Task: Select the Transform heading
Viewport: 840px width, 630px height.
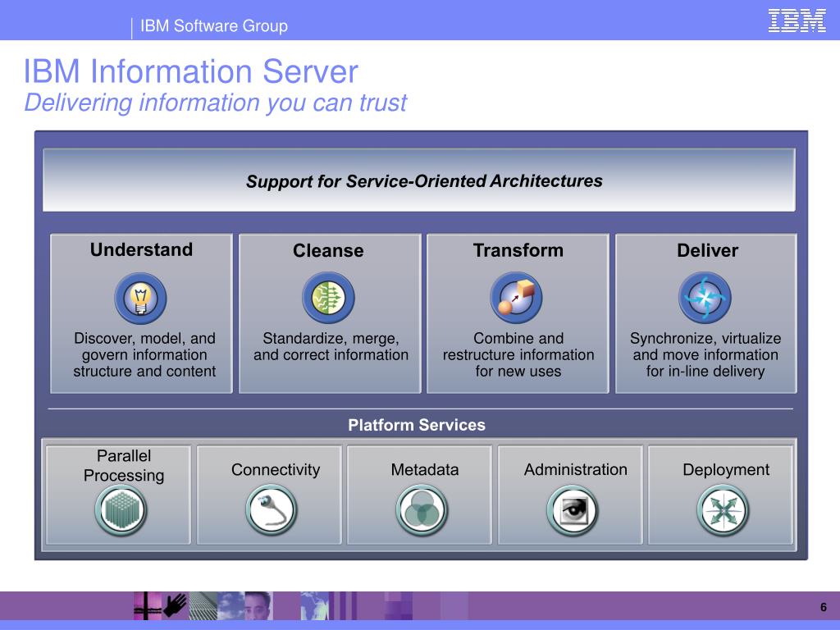Action: point(518,250)
